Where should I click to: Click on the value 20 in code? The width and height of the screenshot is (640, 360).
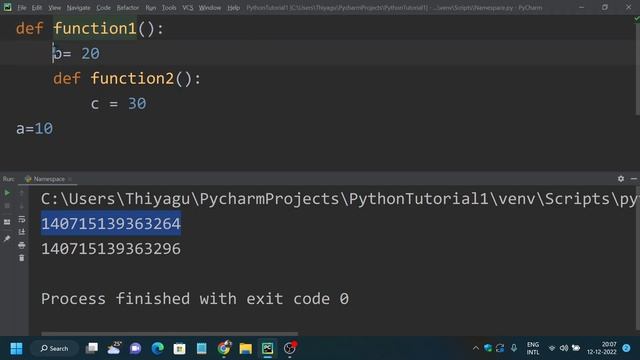point(90,53)
